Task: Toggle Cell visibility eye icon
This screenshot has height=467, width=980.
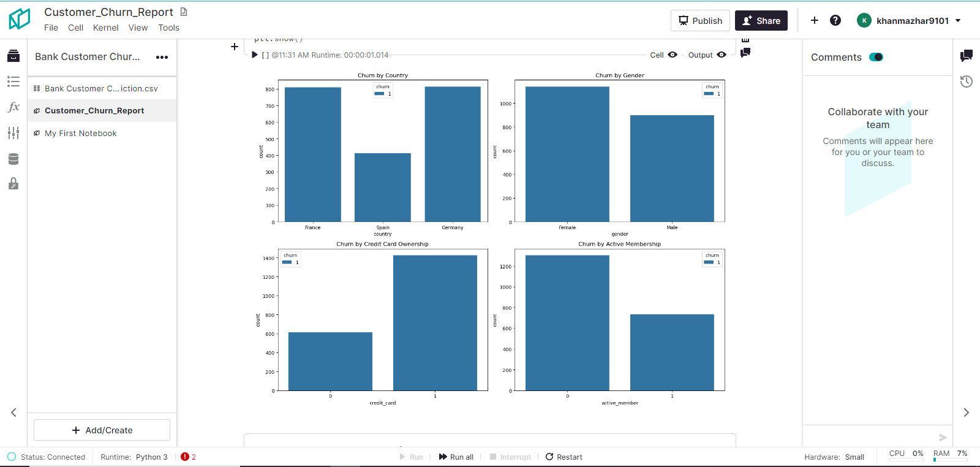Action: (673, 55)
